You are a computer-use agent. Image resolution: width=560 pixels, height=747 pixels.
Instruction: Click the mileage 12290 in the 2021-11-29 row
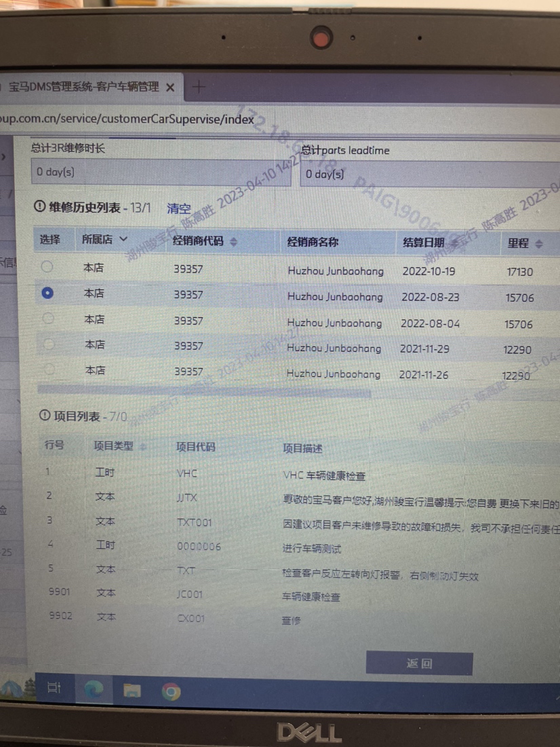[517, 350]
